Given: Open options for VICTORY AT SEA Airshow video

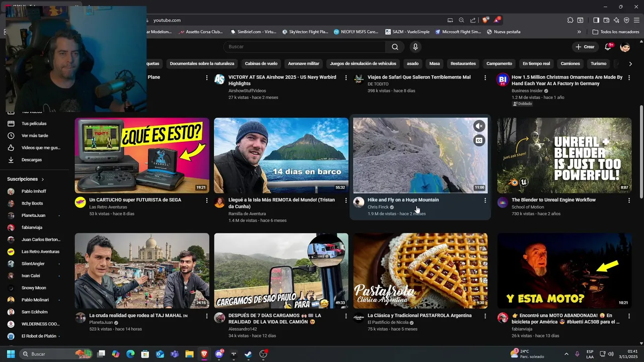Looking at the screenshot, I should pyautogui.click(x=346, y=77).
